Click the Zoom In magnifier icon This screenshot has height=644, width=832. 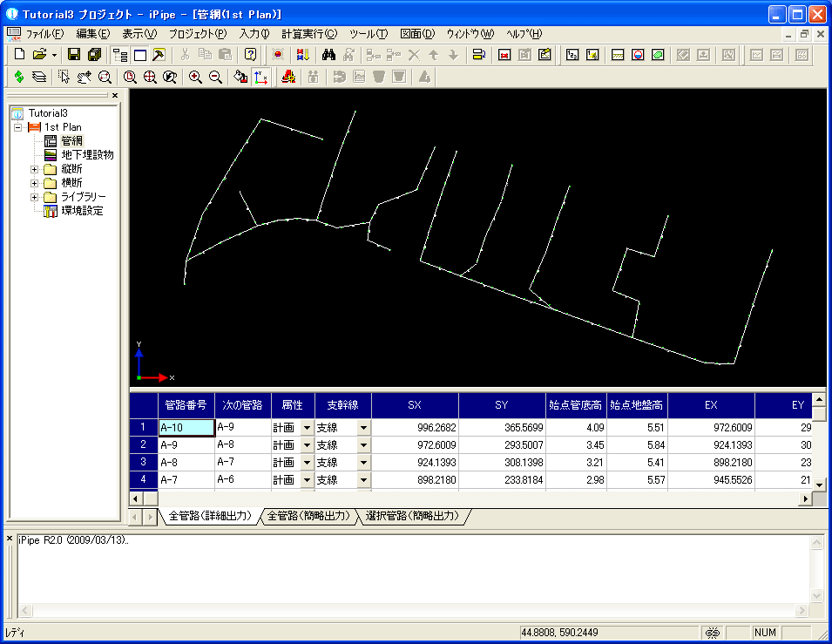(195, 77)
